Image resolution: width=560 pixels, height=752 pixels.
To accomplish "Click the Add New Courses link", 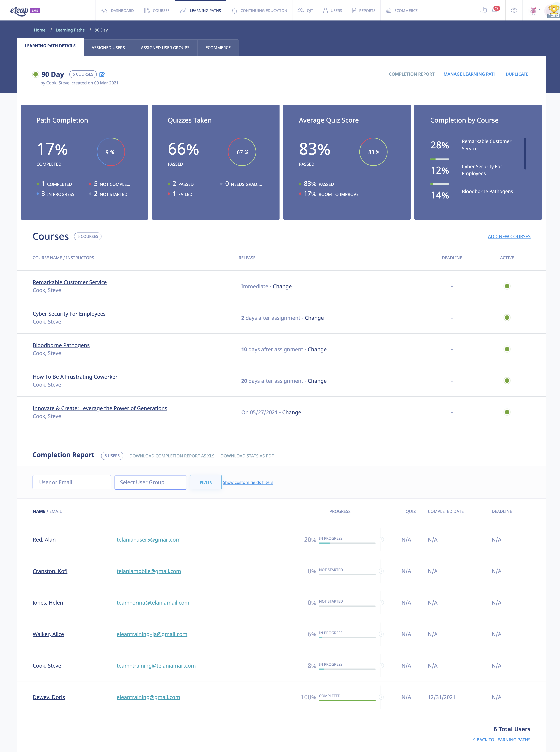I will (x=509, y=237).
